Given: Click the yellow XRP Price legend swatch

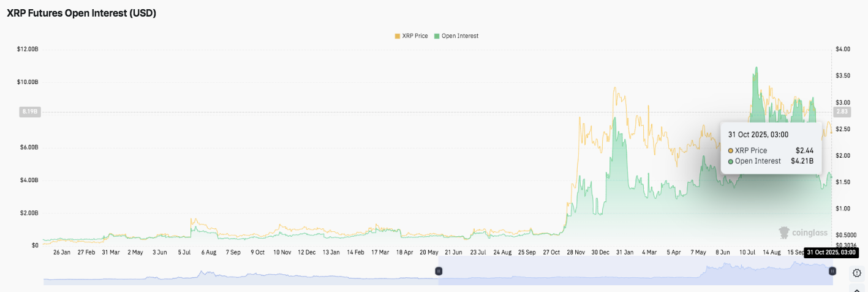Looking at the screenshot, I should [398, 36].
